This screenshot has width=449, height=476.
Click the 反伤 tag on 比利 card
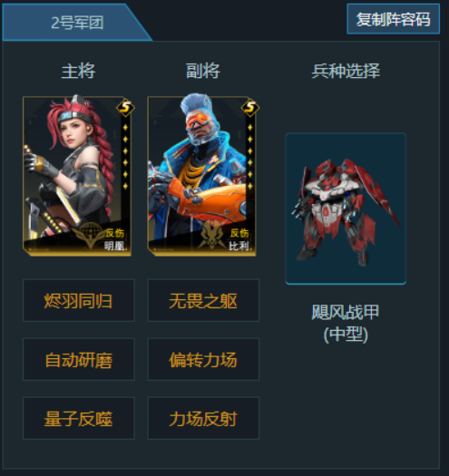coord(239,233)
